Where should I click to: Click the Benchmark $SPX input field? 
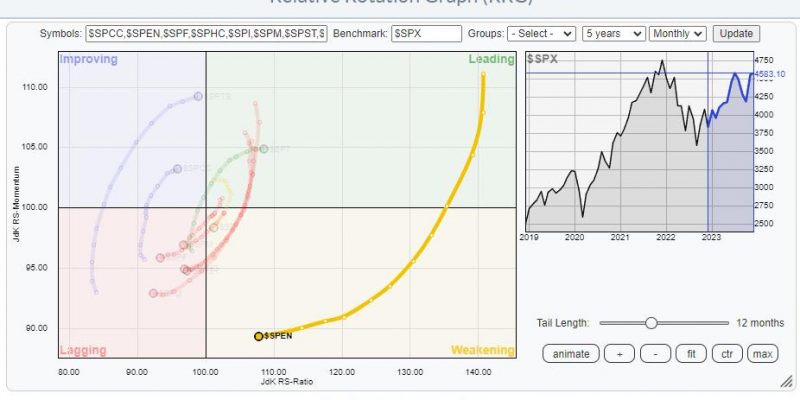[x=427, y=34]
